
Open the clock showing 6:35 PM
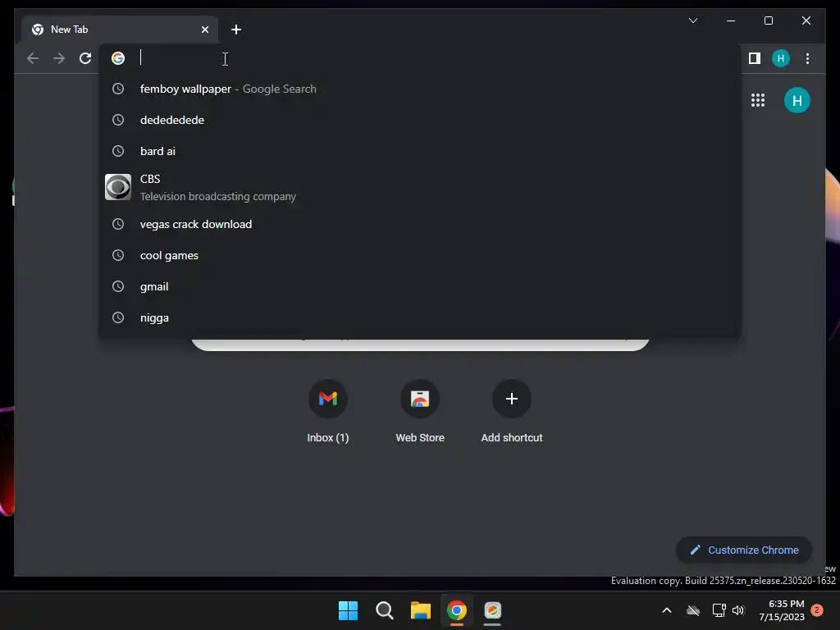(x=782, y=610)
